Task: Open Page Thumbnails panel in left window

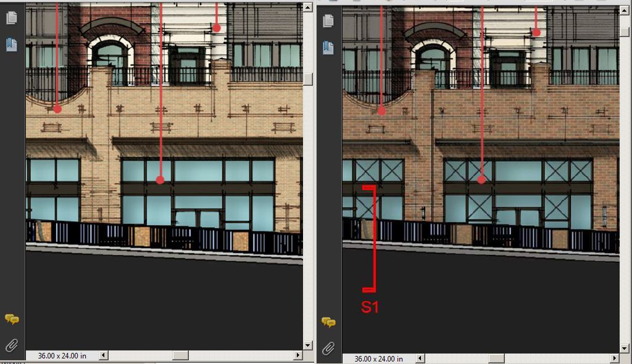Action: coord(12,17)
